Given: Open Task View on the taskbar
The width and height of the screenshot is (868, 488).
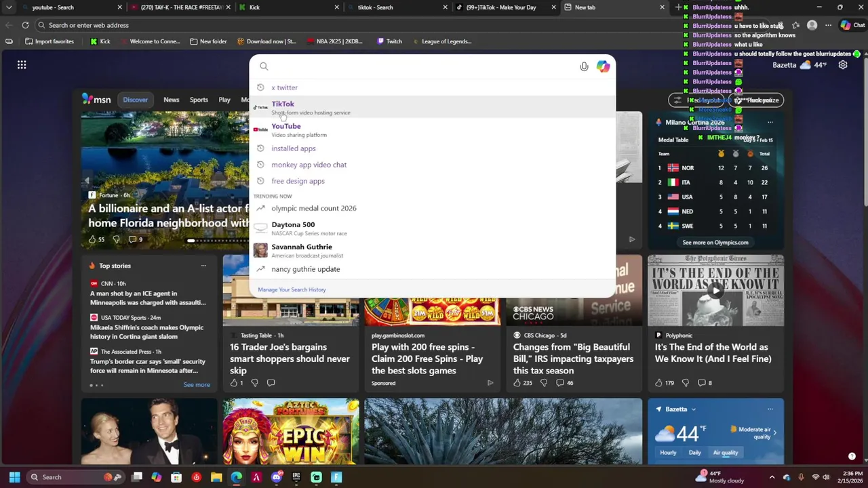Looking at the screenshot, I should pyautogui.click(x=137, y=477).
